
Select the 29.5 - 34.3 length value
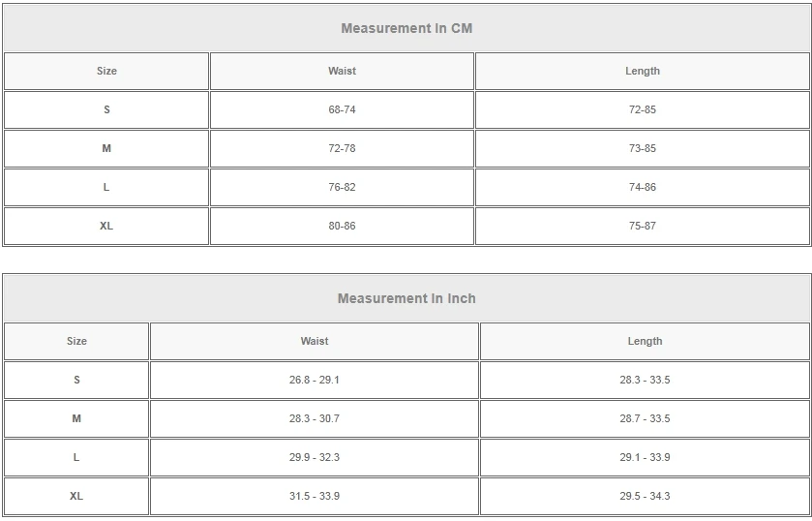coord(645,496)
